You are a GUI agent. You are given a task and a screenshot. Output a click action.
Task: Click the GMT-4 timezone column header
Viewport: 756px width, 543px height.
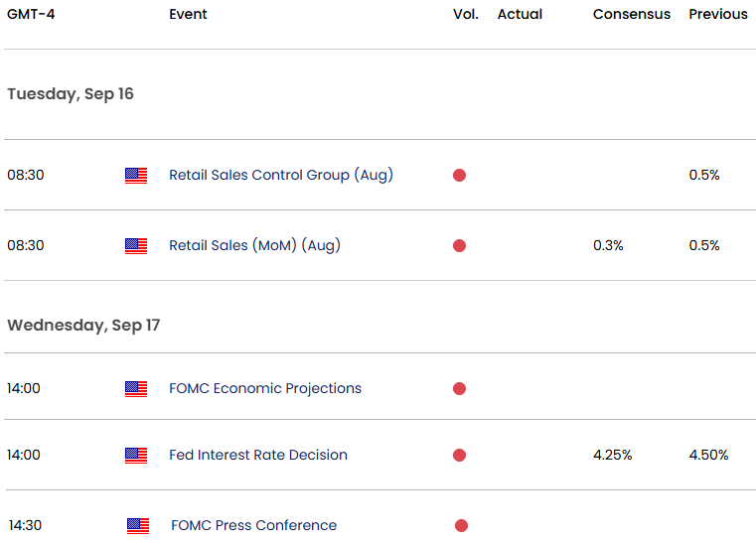[31, 15]
